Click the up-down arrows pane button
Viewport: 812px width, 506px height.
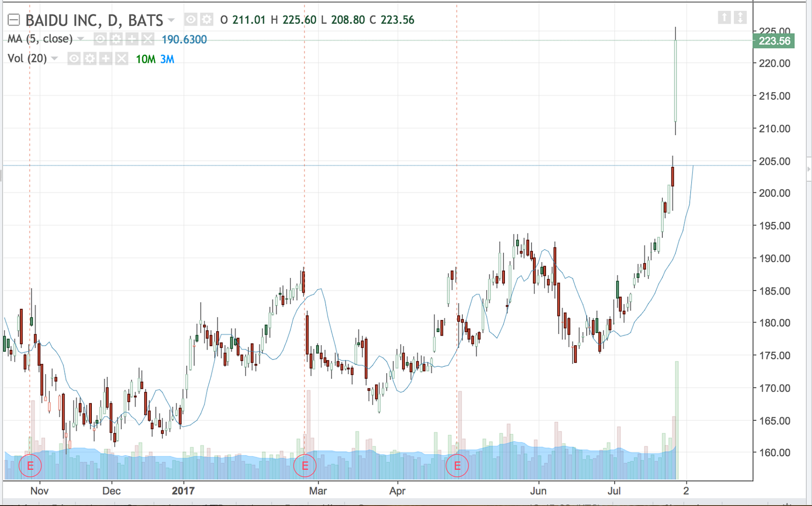coord(740,18)
